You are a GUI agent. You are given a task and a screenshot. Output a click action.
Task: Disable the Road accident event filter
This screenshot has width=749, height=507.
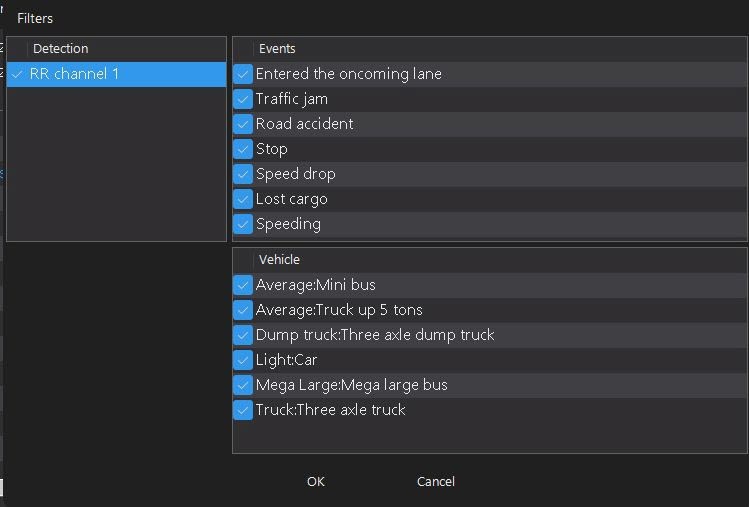(x=243, y=124)
